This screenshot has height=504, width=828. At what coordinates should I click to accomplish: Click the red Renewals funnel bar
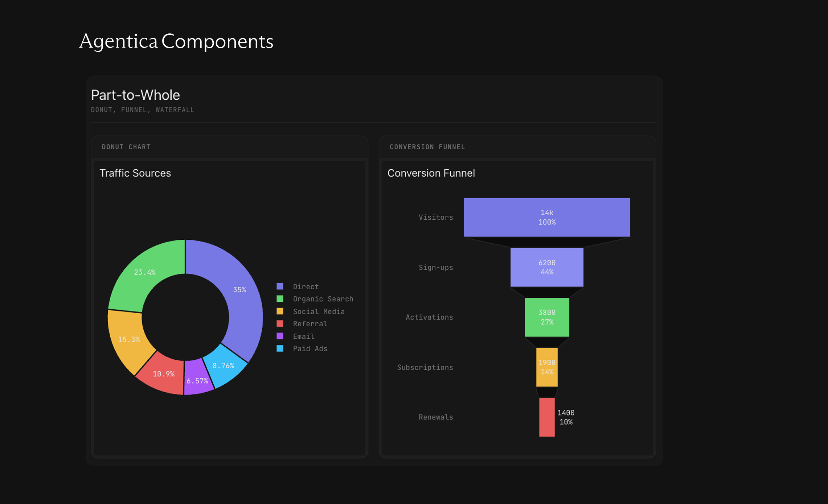click(547, 417)
